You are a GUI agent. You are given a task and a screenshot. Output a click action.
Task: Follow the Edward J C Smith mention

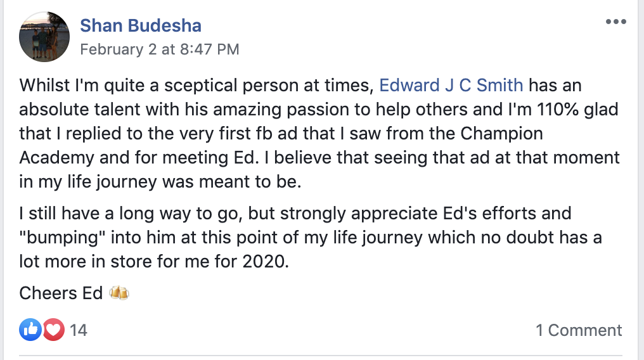click(x=451, y=85)
